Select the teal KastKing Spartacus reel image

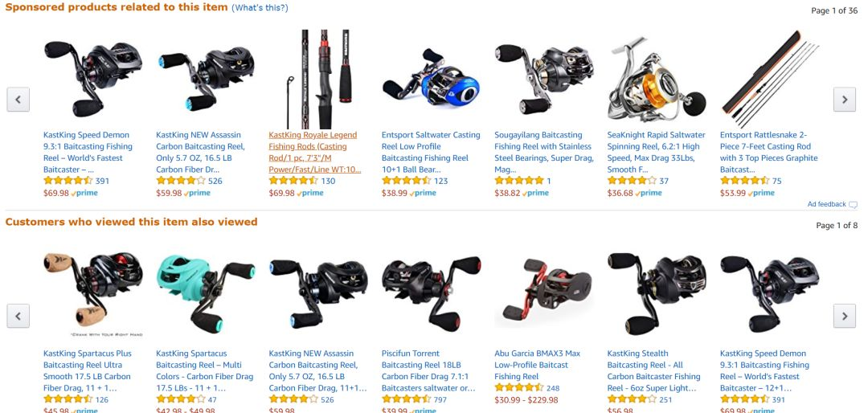click(206, 292)
